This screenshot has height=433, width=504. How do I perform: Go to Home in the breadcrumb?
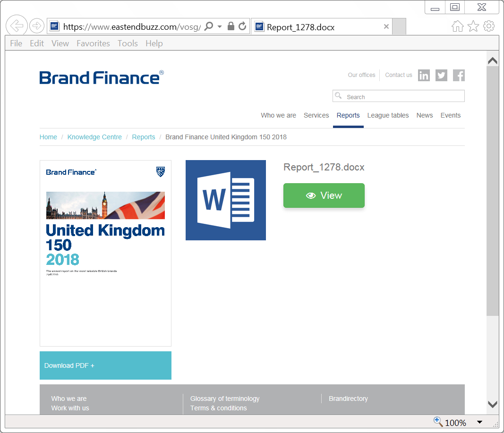click(48, 137)
